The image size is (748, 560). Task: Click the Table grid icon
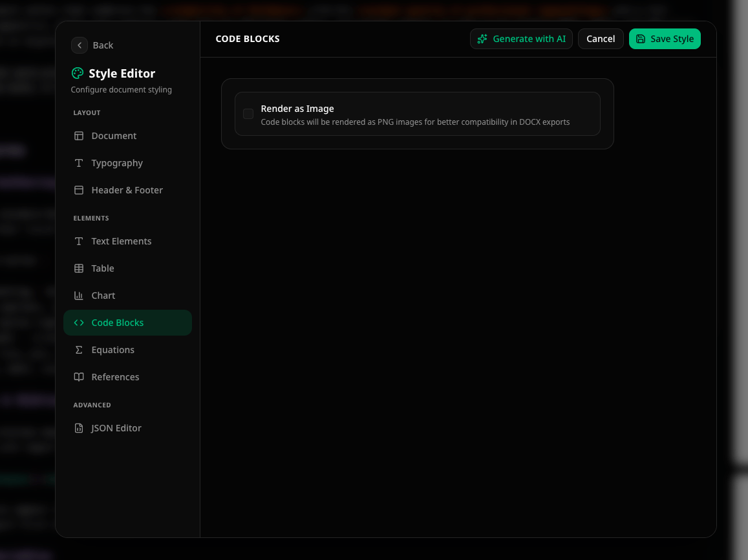click(x=79, y=268)
